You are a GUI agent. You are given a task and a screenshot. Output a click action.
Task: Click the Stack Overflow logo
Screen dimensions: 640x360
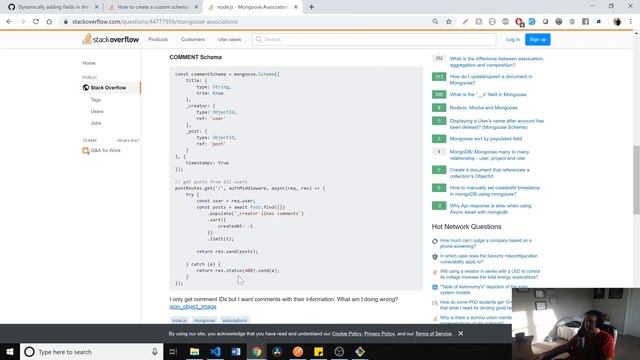coord(111,39)
